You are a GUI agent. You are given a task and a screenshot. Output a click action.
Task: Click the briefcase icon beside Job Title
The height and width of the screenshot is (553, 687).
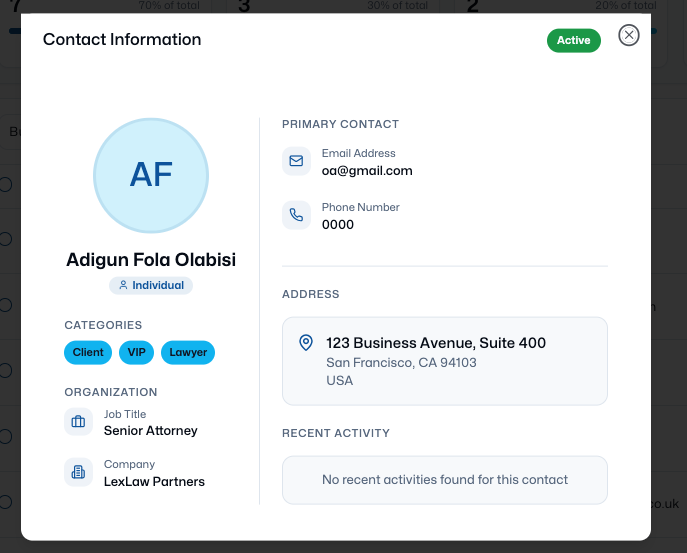point(78,422)
